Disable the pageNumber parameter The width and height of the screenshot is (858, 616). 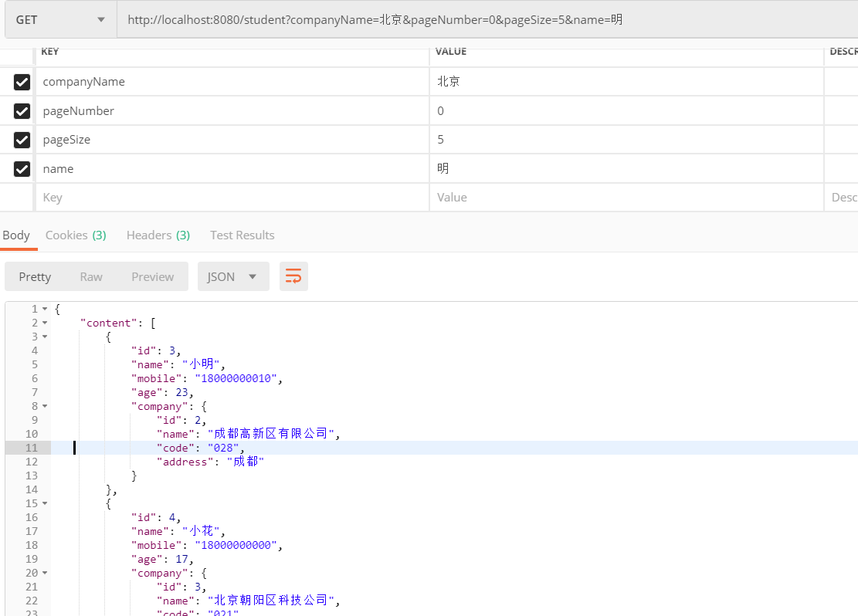coord(22,110)
